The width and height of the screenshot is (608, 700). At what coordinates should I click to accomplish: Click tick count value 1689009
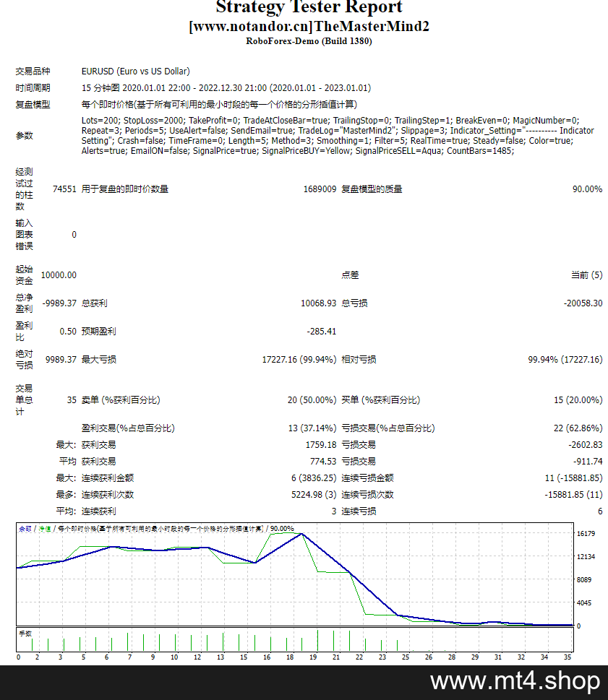pyautogui.click(x=320, y=189)
